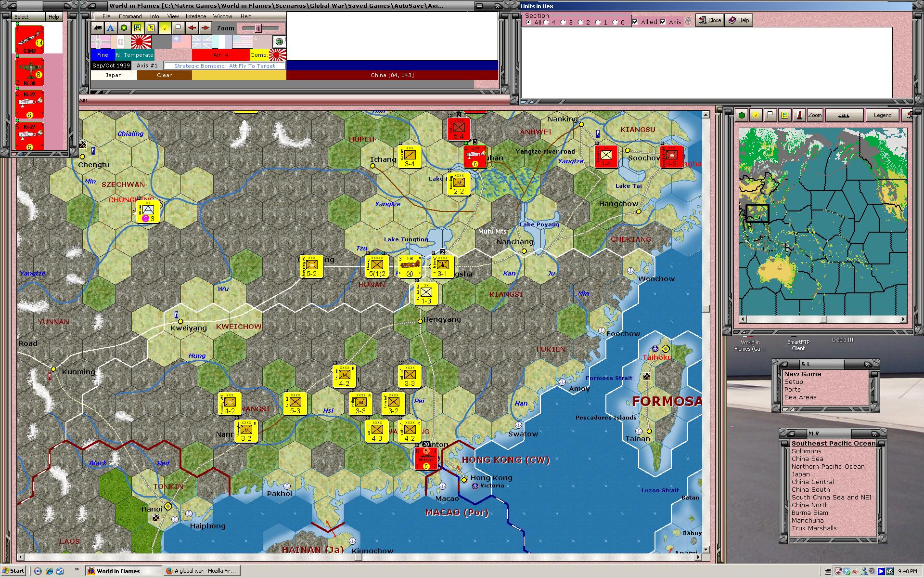Select section 2 radio button
The image size is (924, 578).
(580, 22)
